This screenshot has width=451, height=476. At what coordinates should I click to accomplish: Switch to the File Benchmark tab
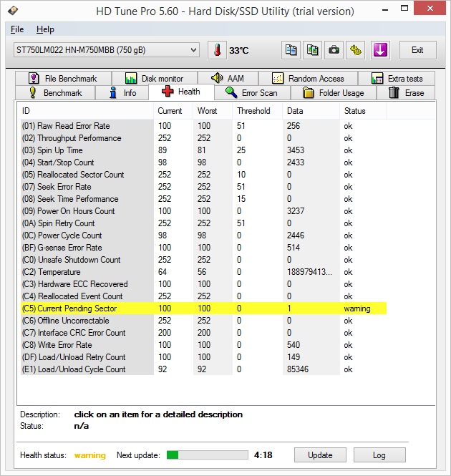[63, 79]
